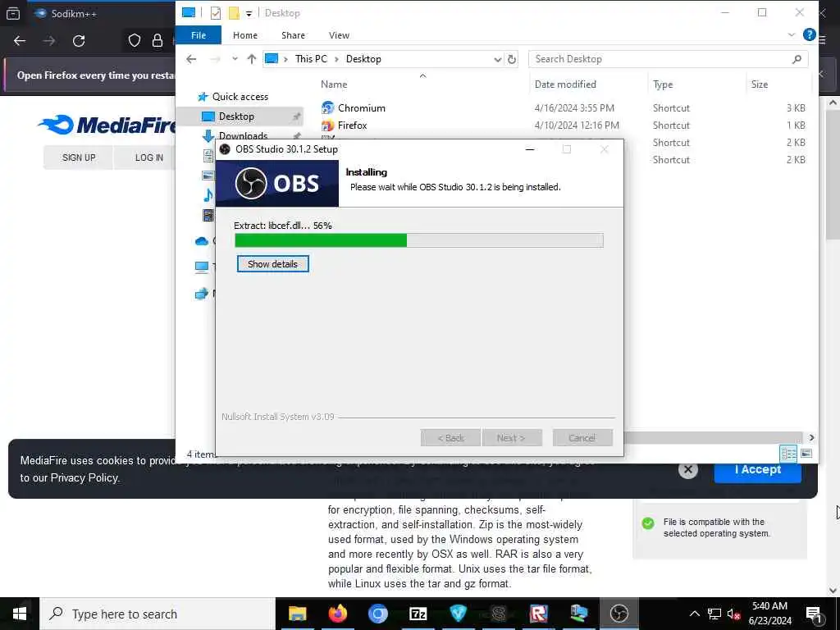Viewport: 840px width, 630px height.
Task: Open the Explorer View tab
Action: (339, 34)
